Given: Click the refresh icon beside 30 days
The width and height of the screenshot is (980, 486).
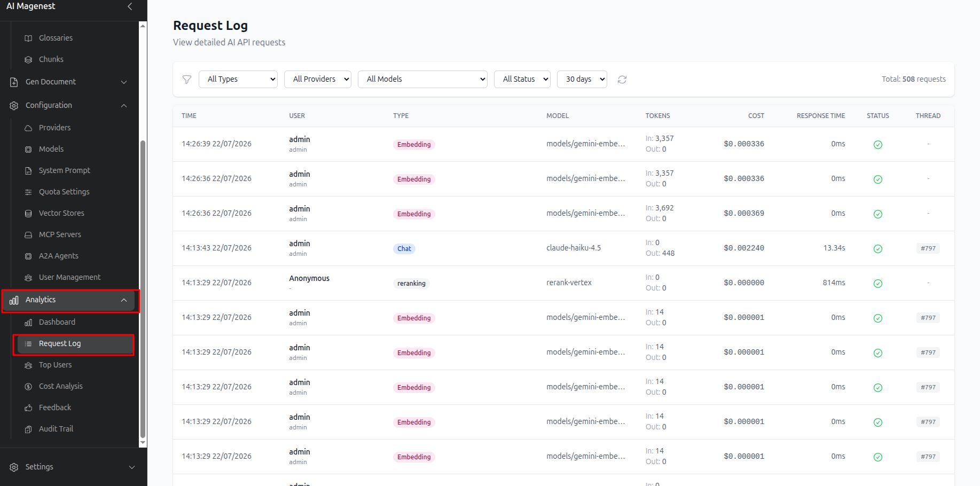Looking at the screenshot, I should tap(622, 80).
